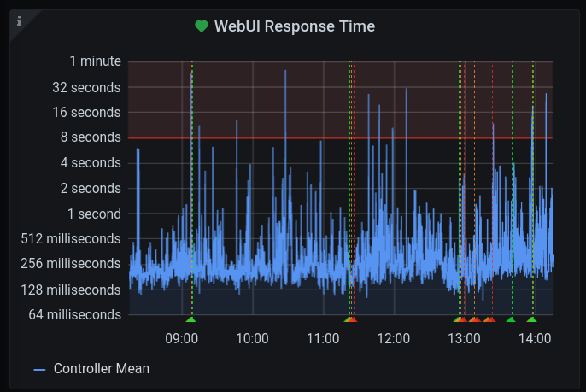
Task: Click the green annotation marker before 14:00
Action: tap(532, 319)
